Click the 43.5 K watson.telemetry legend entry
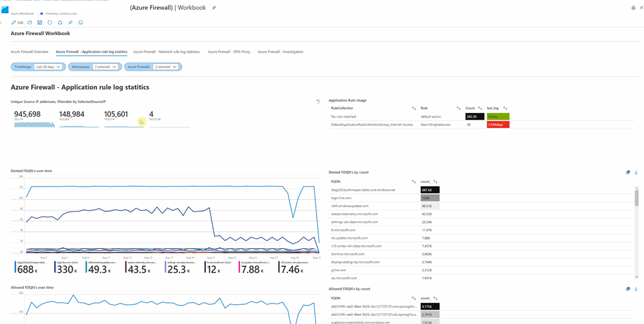Screen dimensions: 644x324 pos(140,267)
